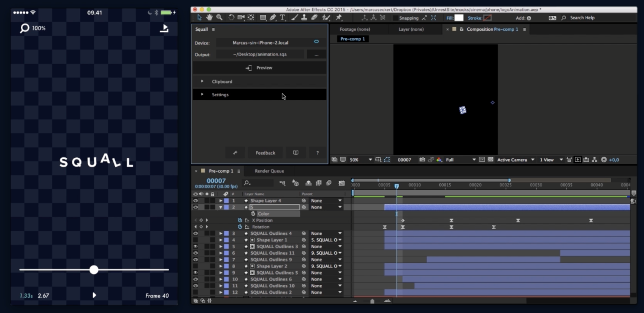Open the Full resolution dropdown
Screen dimensions: 644x313
pos(461,160)
